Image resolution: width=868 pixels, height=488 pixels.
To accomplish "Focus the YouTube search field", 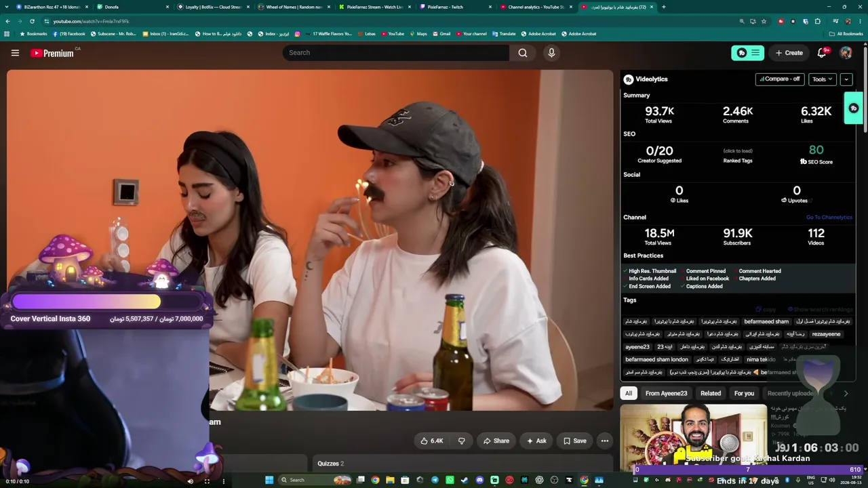I will click(x=395, y=53).
